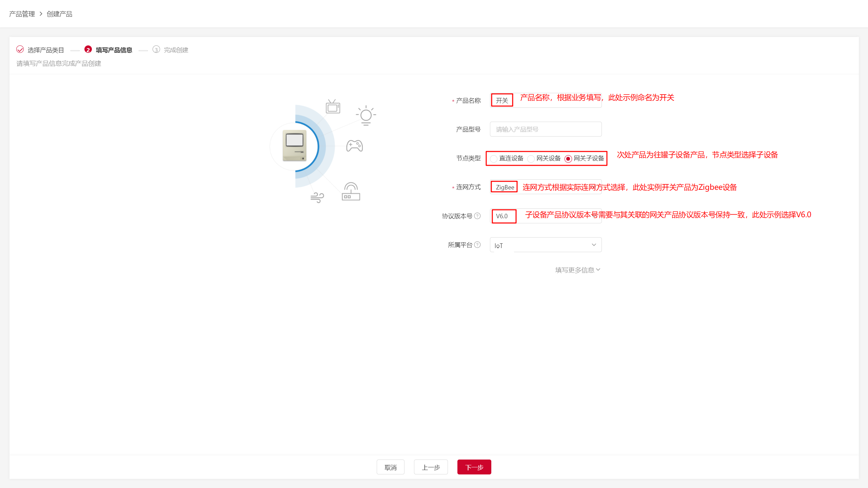The height and width of the screenshot is (488, 868).
Task: Go to 产品管理 breadcrumb
Action: [22, 14]
